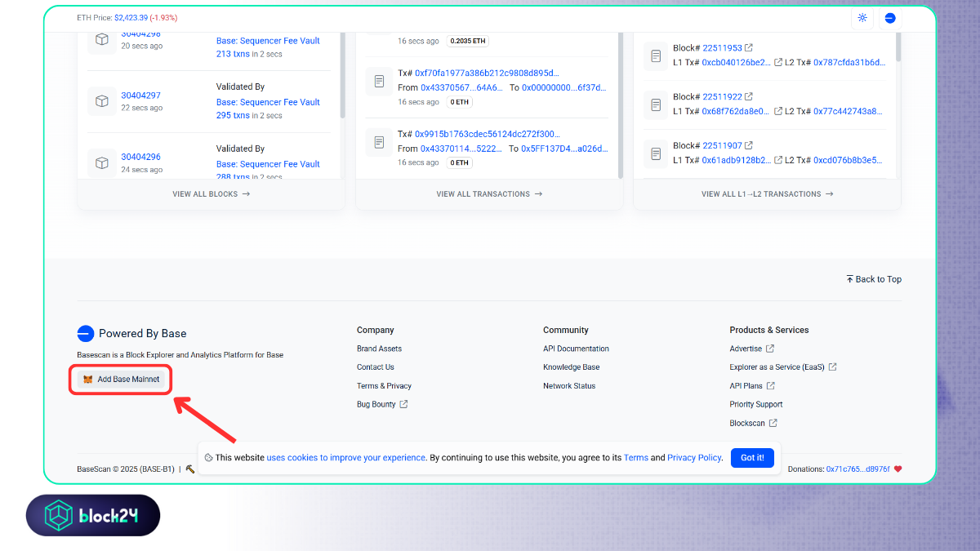Open 213 txns link
This screenshot has height=551, width=980.
click(x=233, y=54)
